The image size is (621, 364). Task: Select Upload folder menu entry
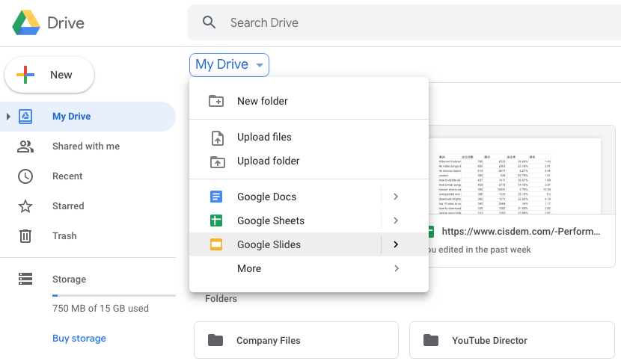tap(309, 161)
